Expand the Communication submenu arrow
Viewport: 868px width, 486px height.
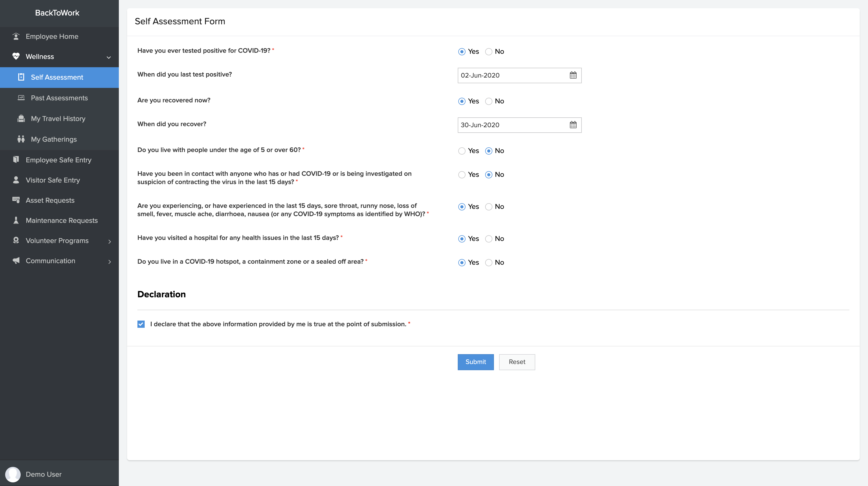point(110,261)
